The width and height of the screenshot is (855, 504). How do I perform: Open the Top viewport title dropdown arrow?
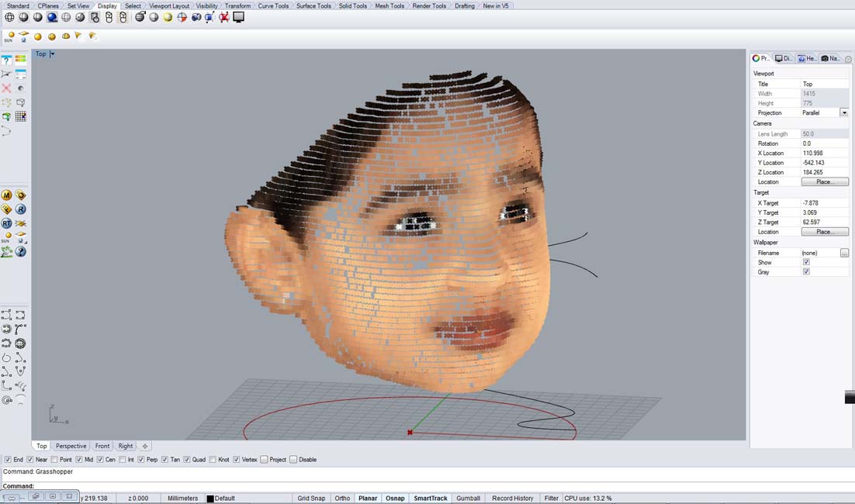tap(53, 54)
